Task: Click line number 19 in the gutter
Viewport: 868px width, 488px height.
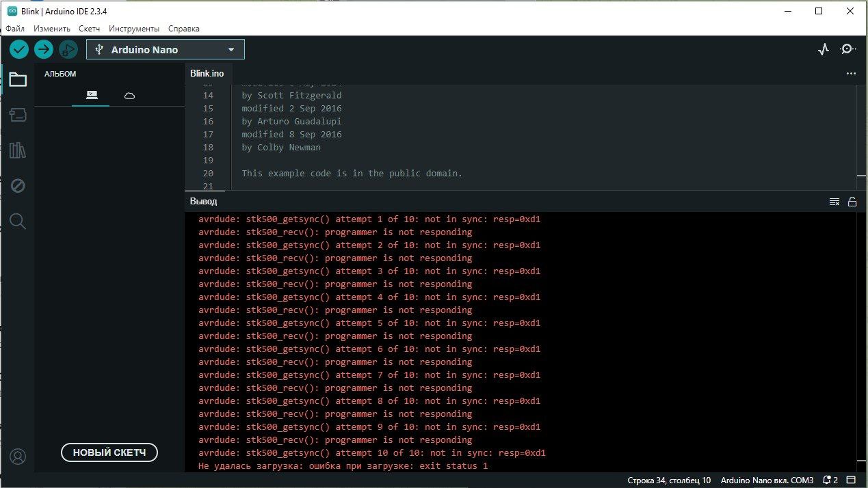Action: (209, 160)
